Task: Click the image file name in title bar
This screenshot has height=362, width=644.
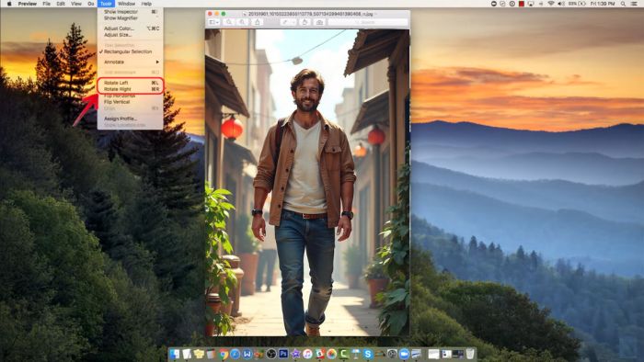Action: 310,14
